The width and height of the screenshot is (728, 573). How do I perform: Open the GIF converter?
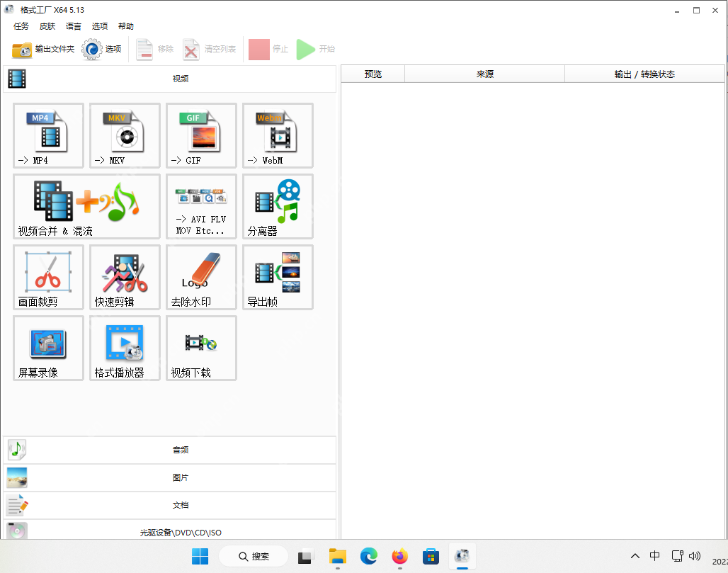[x=201, y=135]
